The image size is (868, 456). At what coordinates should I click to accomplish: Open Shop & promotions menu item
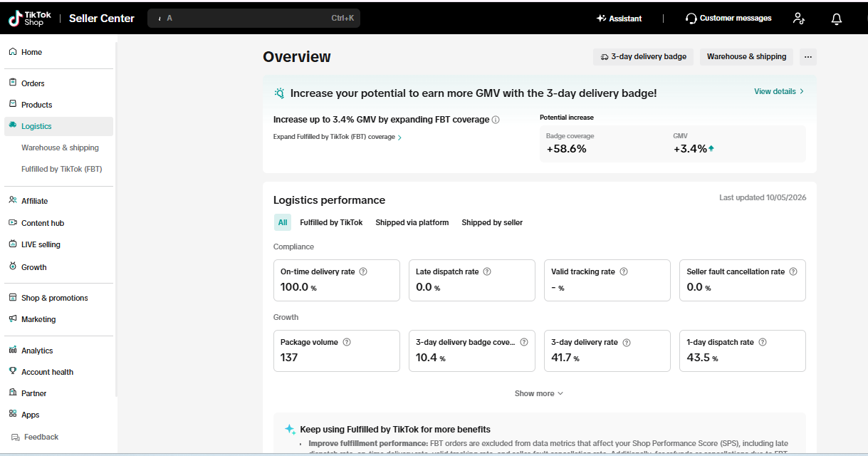[55, 298]
